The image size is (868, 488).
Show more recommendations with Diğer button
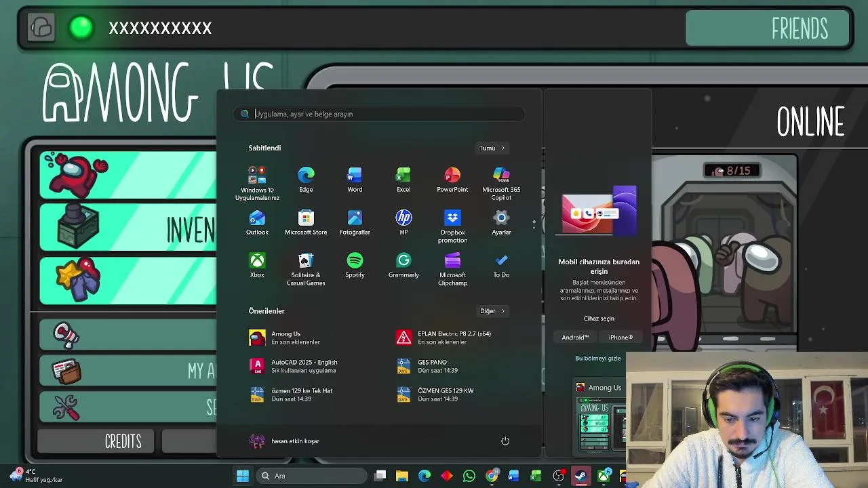(x=493, y=311)
